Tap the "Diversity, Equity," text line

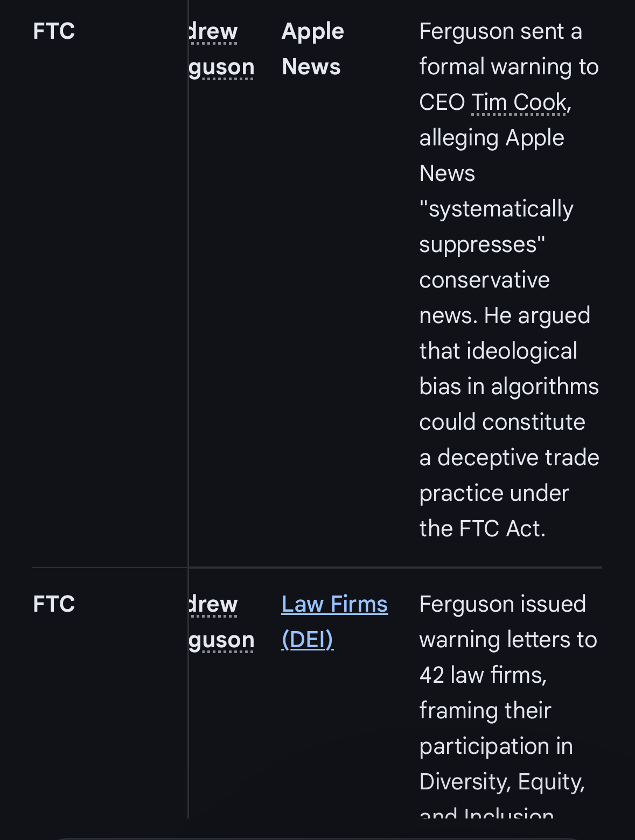click(x=502, y=782)
